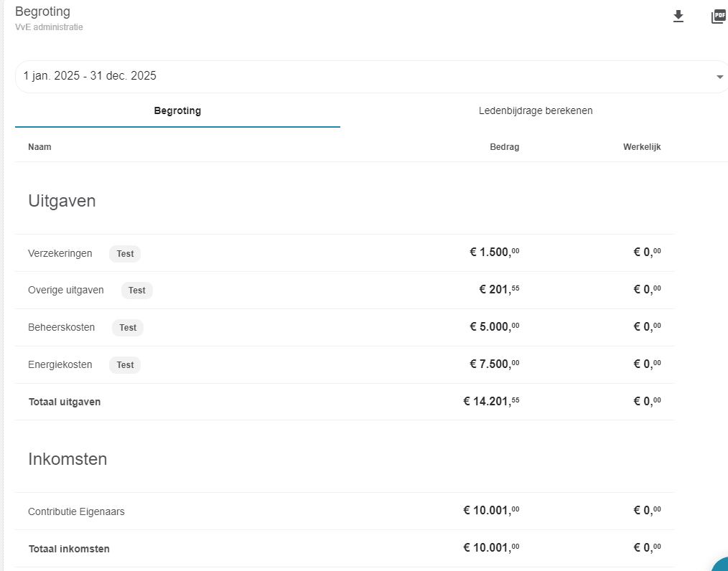
Task: Switch to the Begroting tab
Action: [177, 111]
